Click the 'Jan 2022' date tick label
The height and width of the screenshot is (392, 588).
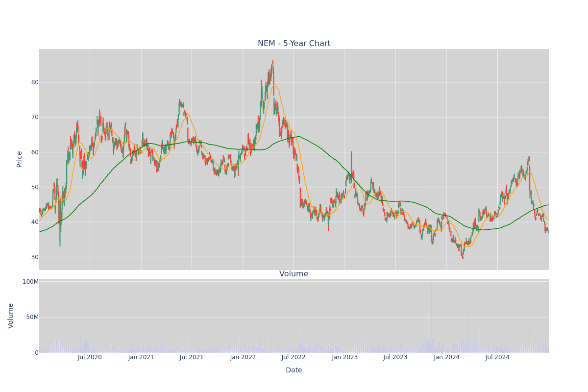(243, 357)
